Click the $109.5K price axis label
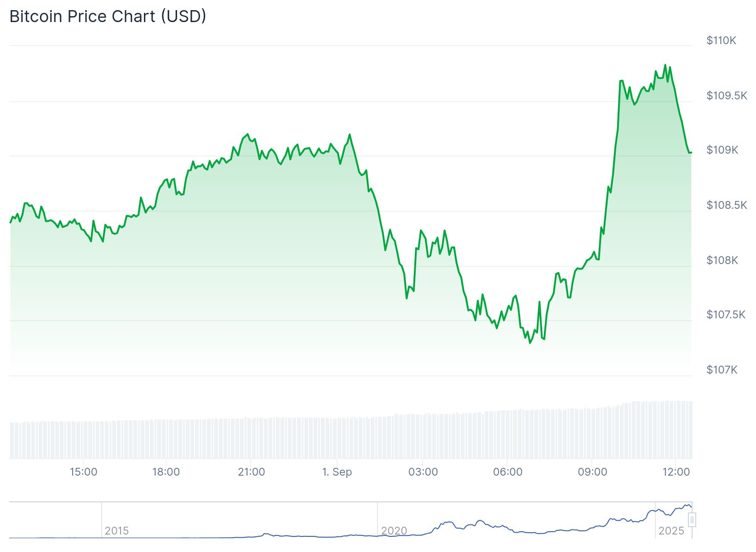Viewport: 756px width, 552px height. 727,96
